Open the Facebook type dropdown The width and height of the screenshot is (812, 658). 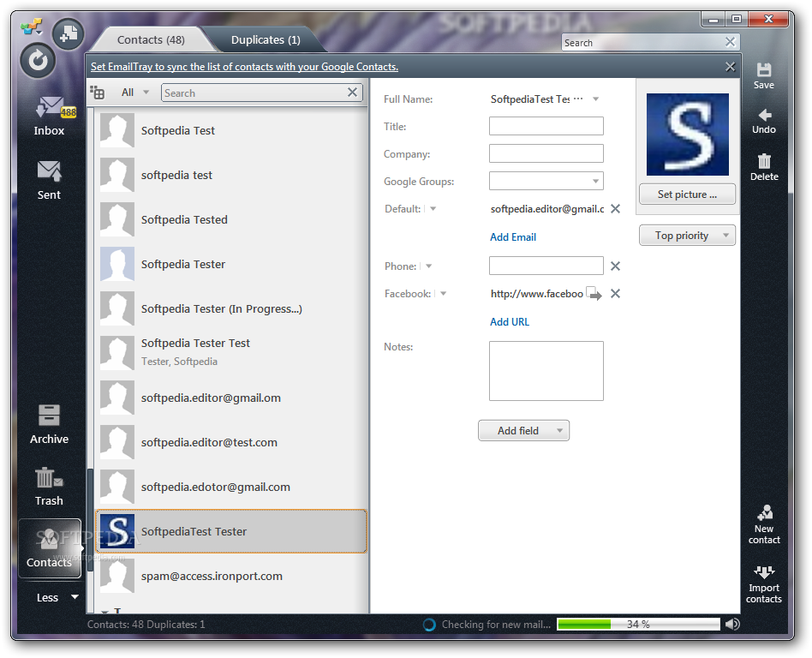(444, 294)
